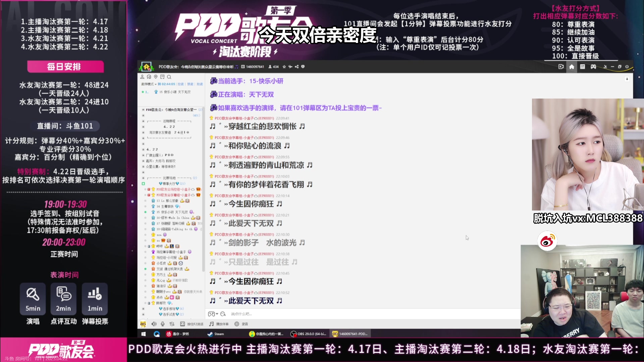Viewport: 644px width, 362px height.
Task: Start recording with 录音 button
Action: pos(241,324)
